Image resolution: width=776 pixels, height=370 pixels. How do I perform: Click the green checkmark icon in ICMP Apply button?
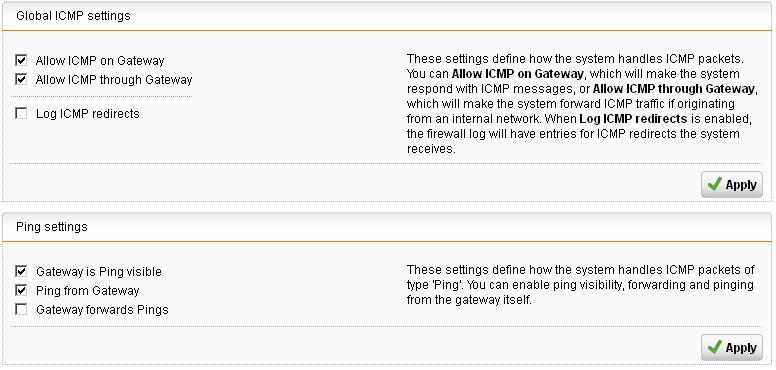pyautogui.click(x=715, y=185)
